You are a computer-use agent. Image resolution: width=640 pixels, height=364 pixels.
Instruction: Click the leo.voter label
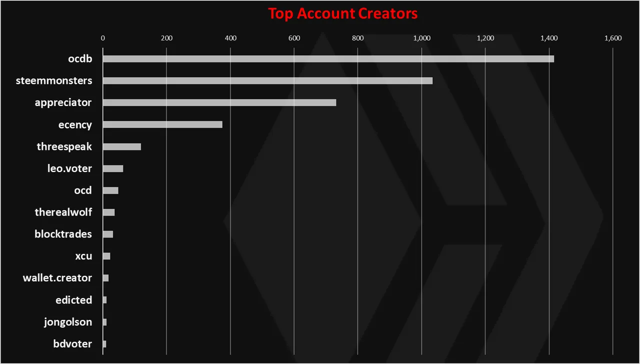(x=69, y=168)
